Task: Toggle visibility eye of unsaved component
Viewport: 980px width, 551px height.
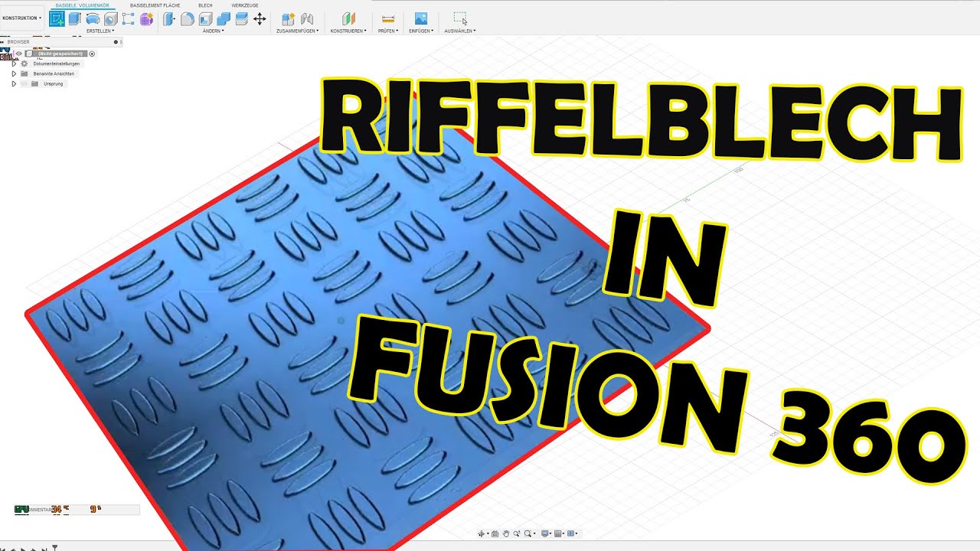Action: (18, 54)
